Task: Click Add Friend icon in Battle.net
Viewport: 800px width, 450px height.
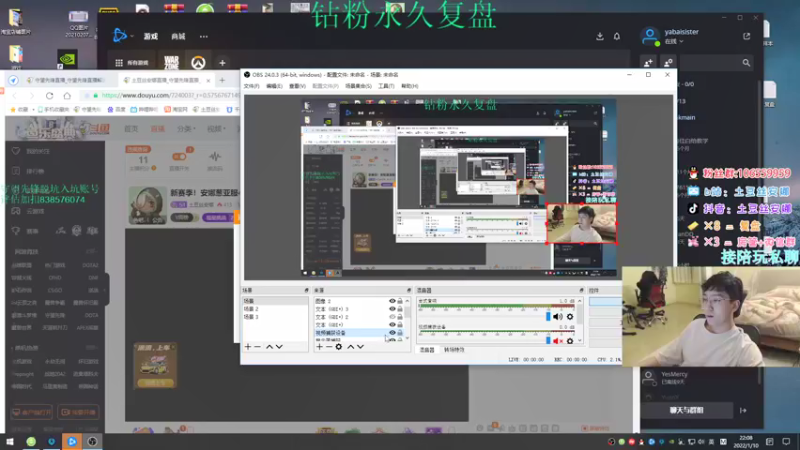Action: tap(648, 63)
